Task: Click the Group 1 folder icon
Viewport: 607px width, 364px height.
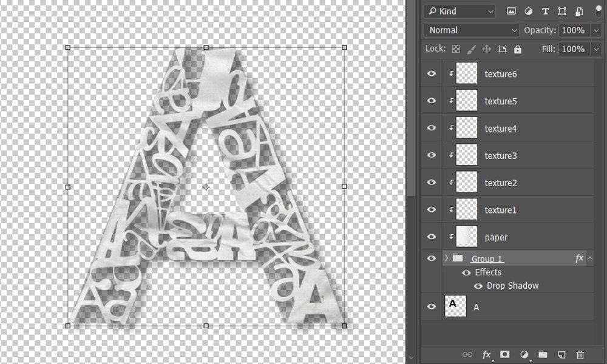Action: 458,258
